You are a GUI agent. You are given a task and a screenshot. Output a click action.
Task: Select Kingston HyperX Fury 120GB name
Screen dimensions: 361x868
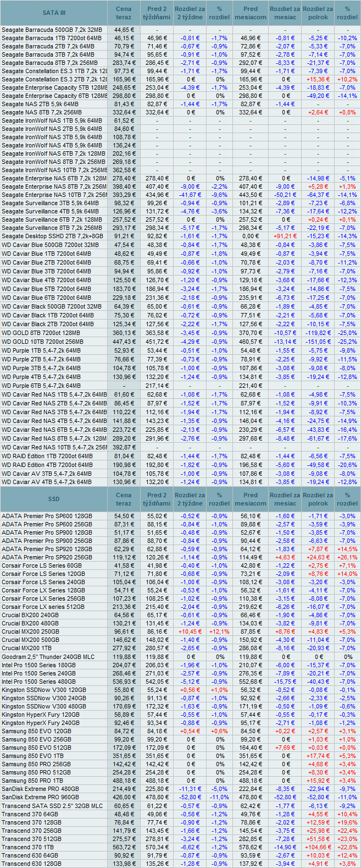[x=41, y=714]
